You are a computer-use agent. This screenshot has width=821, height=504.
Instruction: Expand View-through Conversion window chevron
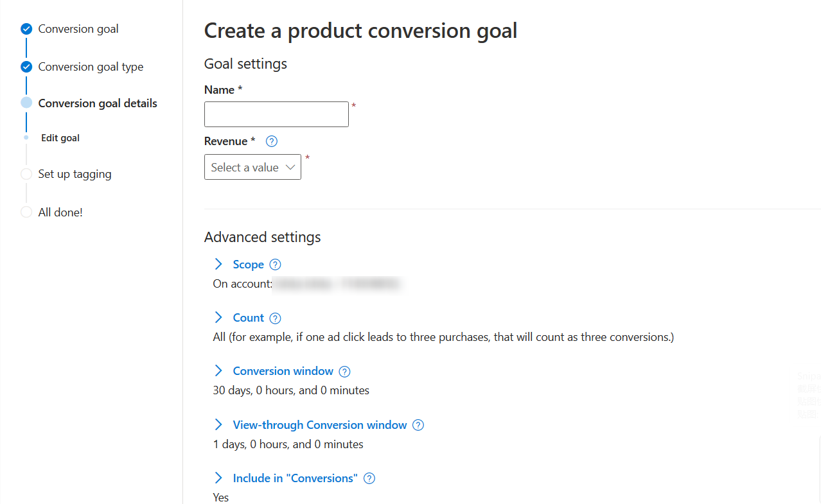point(218,425)
